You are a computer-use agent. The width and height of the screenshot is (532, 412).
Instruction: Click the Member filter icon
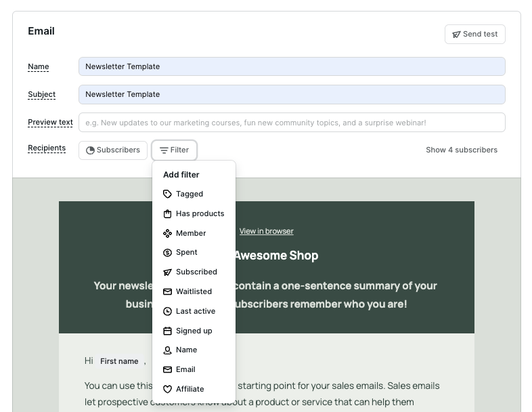click(x=167, y=233)
